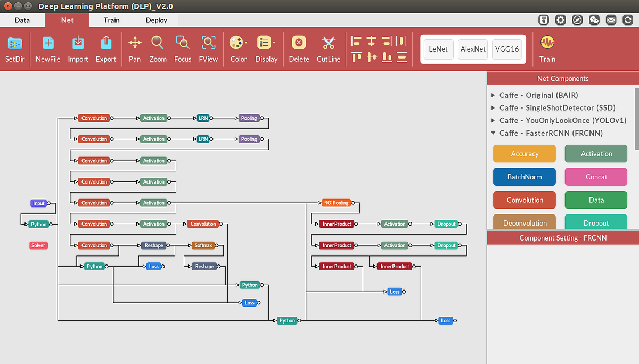This screenshot has width=639, height=364.
Task: Activate the Pan tool
Action: [135, 48]
